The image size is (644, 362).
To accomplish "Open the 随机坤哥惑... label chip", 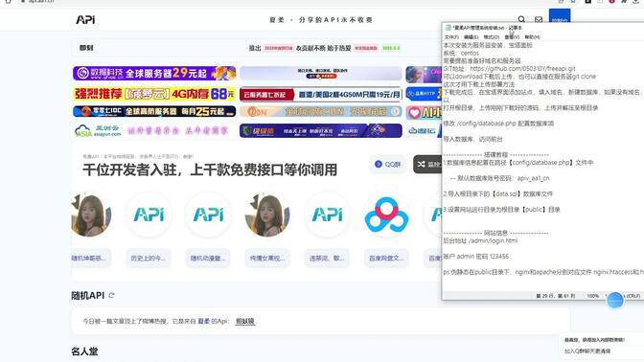I will pyautogui.click(x=91, y=259).
